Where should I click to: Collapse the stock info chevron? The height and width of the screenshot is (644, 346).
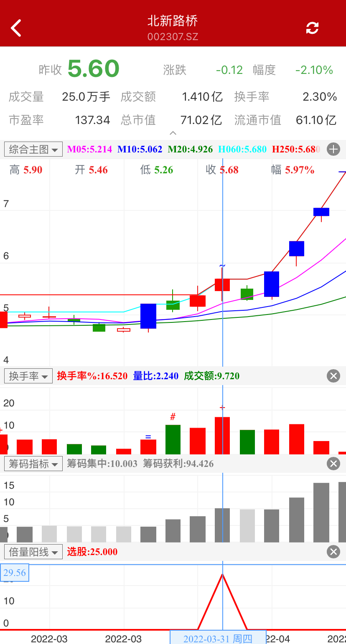tap(173, 133)
